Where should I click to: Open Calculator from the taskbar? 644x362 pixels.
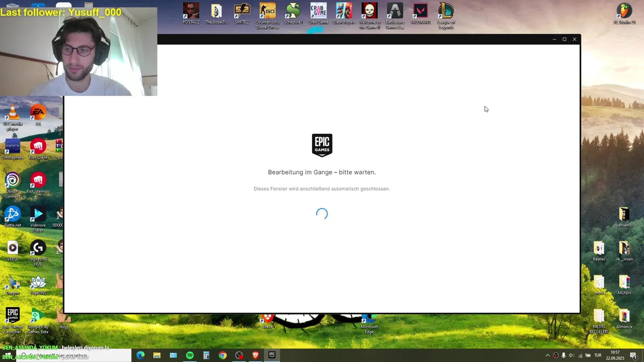point(206,355)
